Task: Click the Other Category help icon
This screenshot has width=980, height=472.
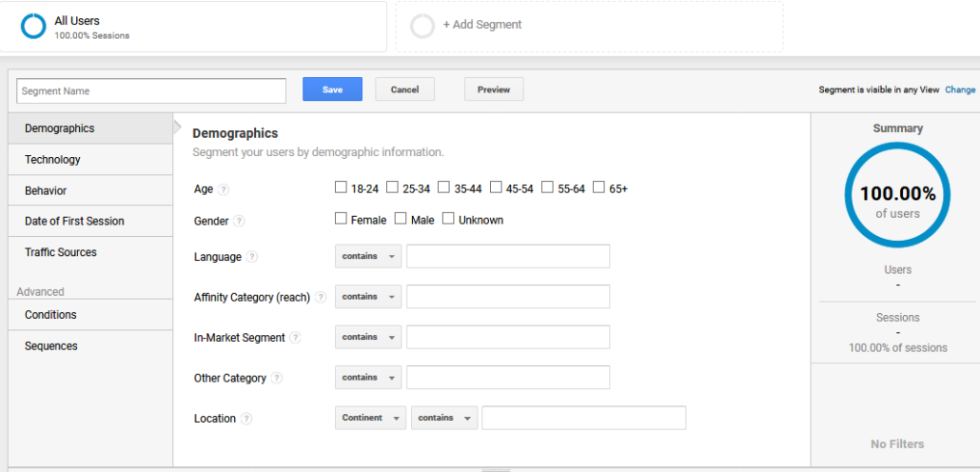Action: 276,378
